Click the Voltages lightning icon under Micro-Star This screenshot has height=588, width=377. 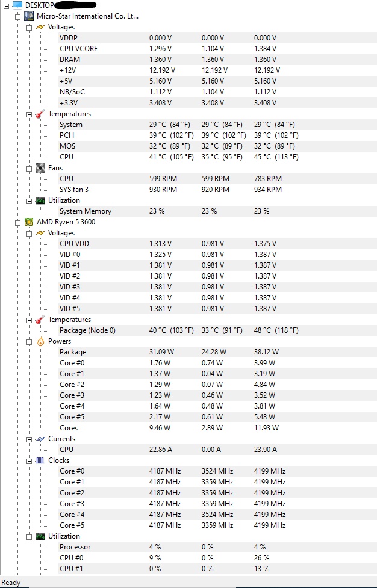coord(39,27)
